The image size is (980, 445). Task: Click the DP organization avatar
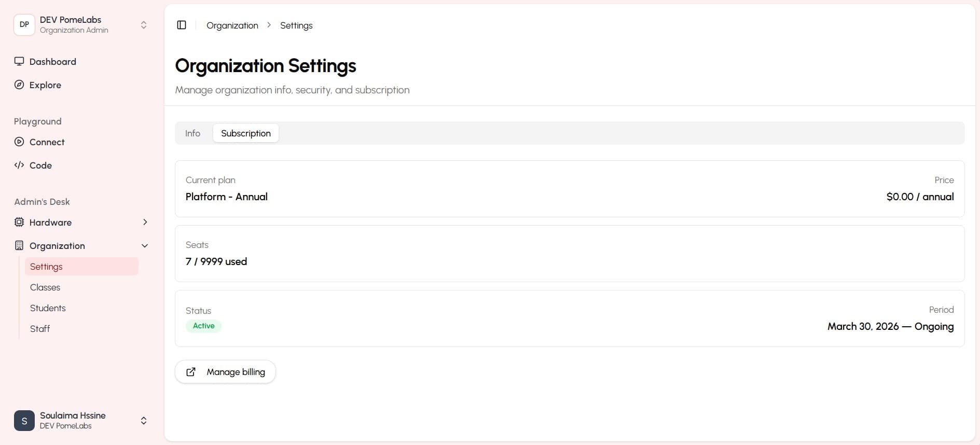tap(24, 24)
